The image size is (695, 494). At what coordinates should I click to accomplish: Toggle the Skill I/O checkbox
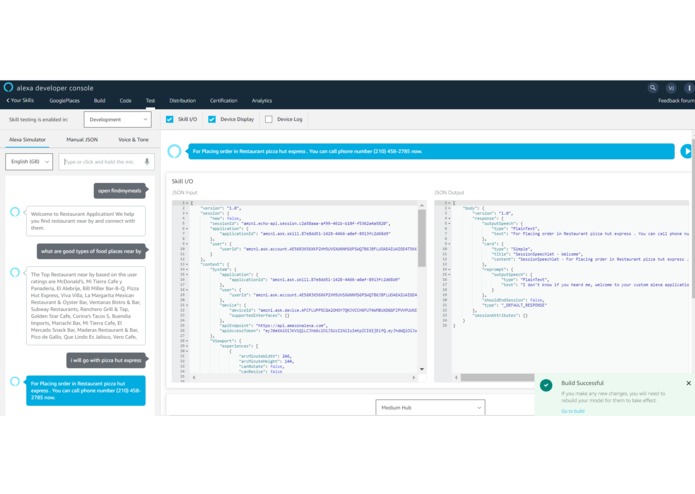pyautogui.click(x=169, y=119)
